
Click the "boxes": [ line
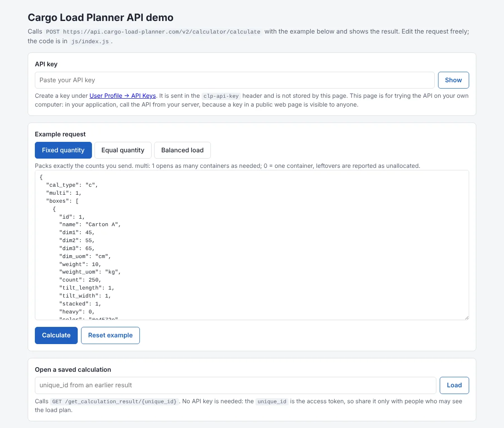[62, 201]
